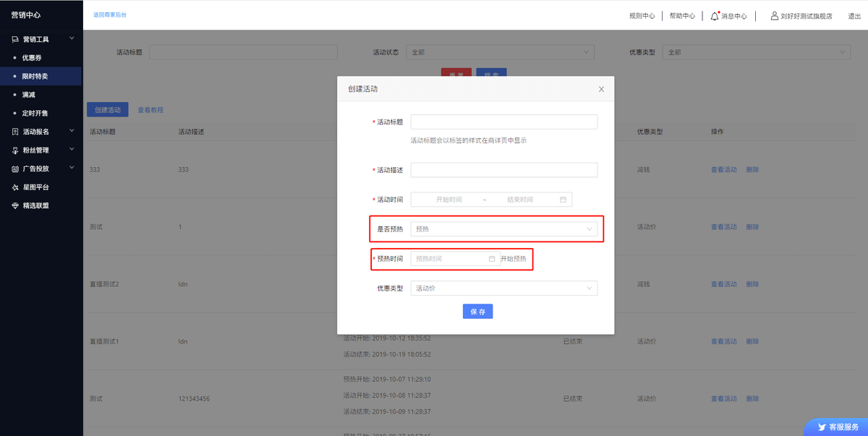Screen dimensions: 868x436
Task: Focus the 活动标题 input in dialog
Action: (503, 121)
